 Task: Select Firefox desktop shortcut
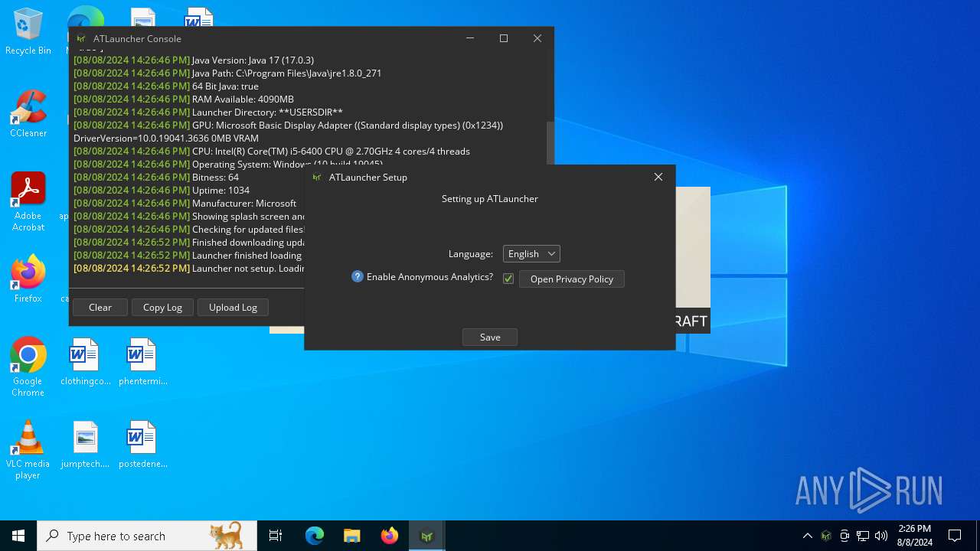click(x=28, y=279)
